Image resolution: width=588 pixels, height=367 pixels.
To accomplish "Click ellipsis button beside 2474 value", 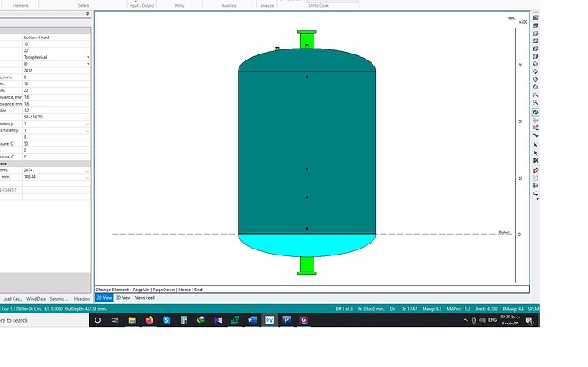I will (x=88, y=170).
